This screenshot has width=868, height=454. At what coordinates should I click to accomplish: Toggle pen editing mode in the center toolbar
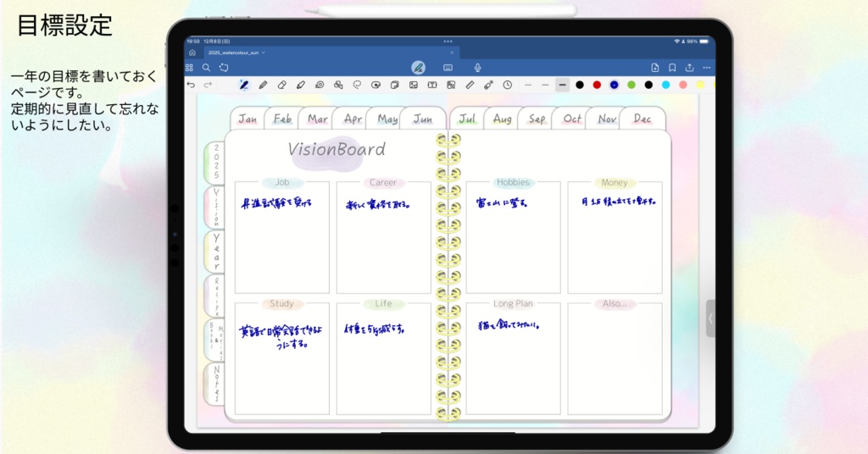pyautogui.click(x=419, y=68)
